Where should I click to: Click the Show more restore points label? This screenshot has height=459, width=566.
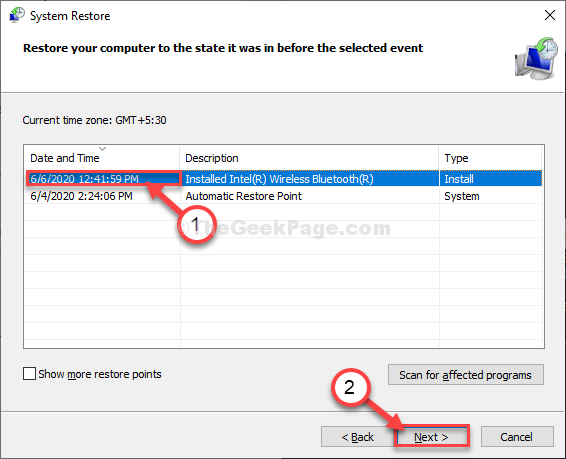100,374
